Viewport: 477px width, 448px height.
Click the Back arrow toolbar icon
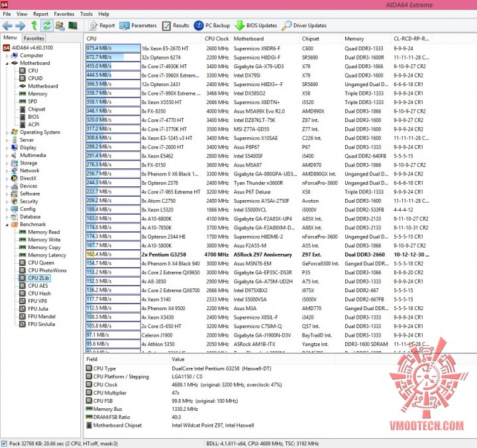click(x=7, y=26)
